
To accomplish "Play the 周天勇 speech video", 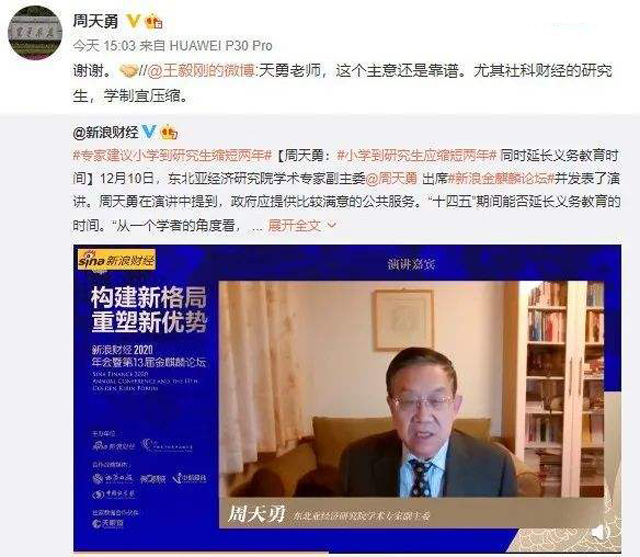I will click(347, 398).
